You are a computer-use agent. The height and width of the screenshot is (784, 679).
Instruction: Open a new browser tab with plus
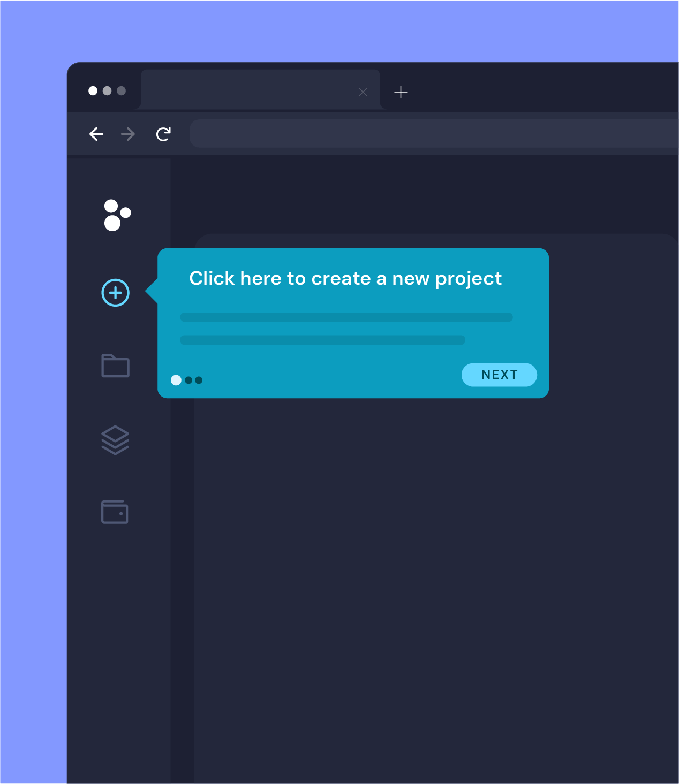coord(401,92)
